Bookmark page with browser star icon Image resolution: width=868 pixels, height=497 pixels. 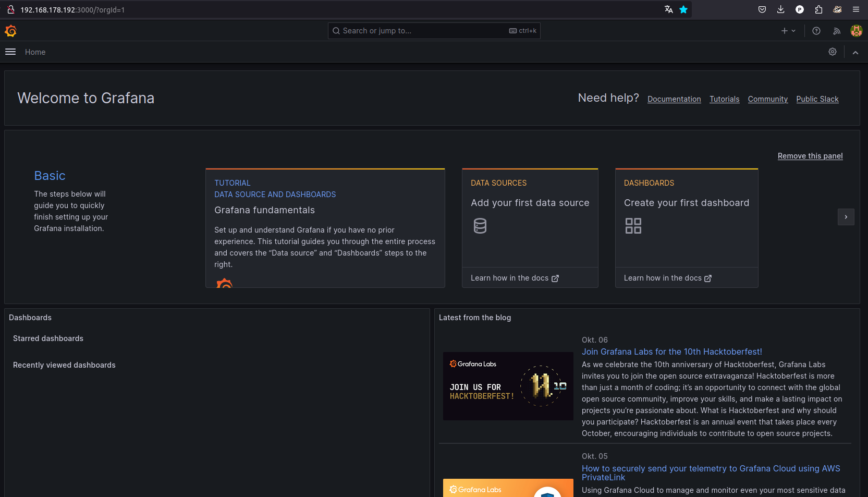pyautogui.click(x=683, y=9)
